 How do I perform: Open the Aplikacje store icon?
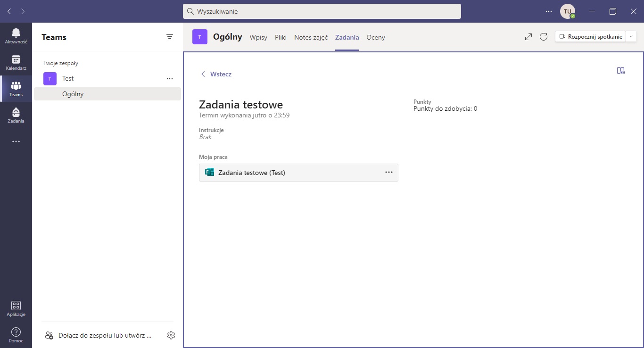pyautogui.click(x=16, y=309)
